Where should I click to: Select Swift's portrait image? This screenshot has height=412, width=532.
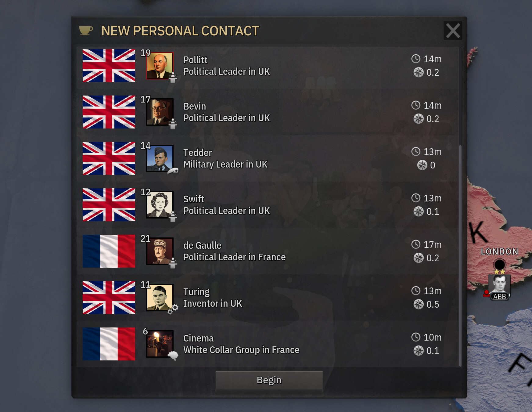pos(160,205)
